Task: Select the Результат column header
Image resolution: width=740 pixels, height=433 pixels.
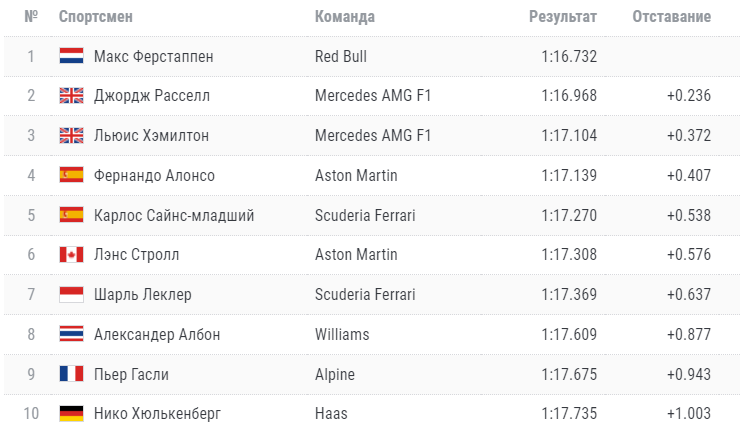Action: (x=563, y=17)
